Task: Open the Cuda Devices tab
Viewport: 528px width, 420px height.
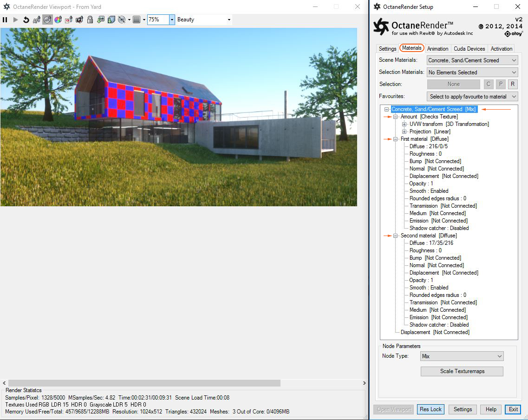Action: pos(469,48)
